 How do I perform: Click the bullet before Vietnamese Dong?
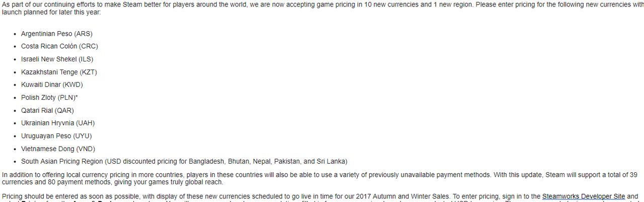(x=15, y=150)
